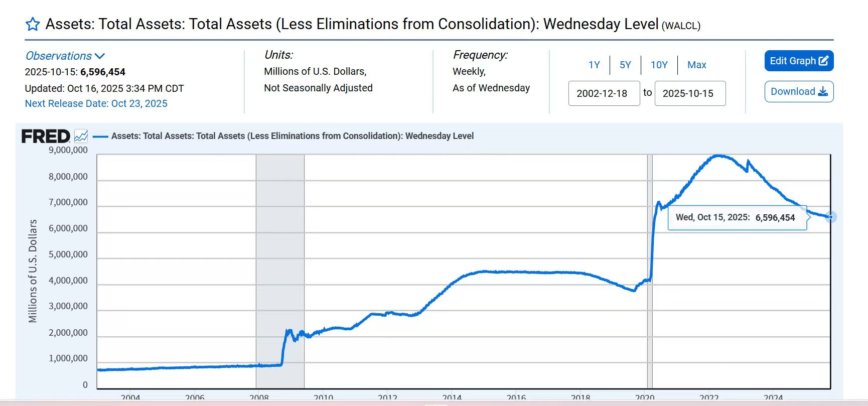Image resolution: width=868 pixels, height=406 pixels.
Task: Click the download arrow icon
Action: pos(823,92)
